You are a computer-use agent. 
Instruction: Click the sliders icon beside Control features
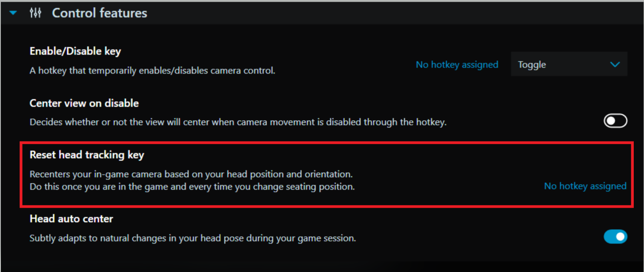(35, 13)
